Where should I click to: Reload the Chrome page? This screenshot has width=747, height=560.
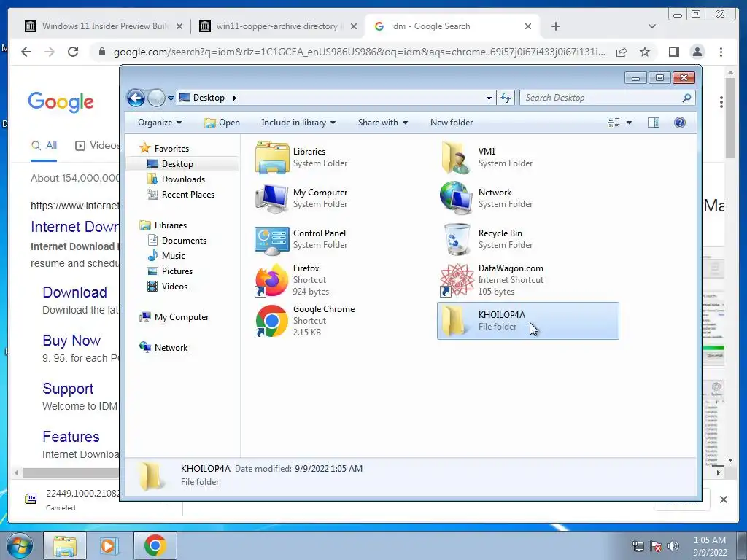[x=73, y=52]
